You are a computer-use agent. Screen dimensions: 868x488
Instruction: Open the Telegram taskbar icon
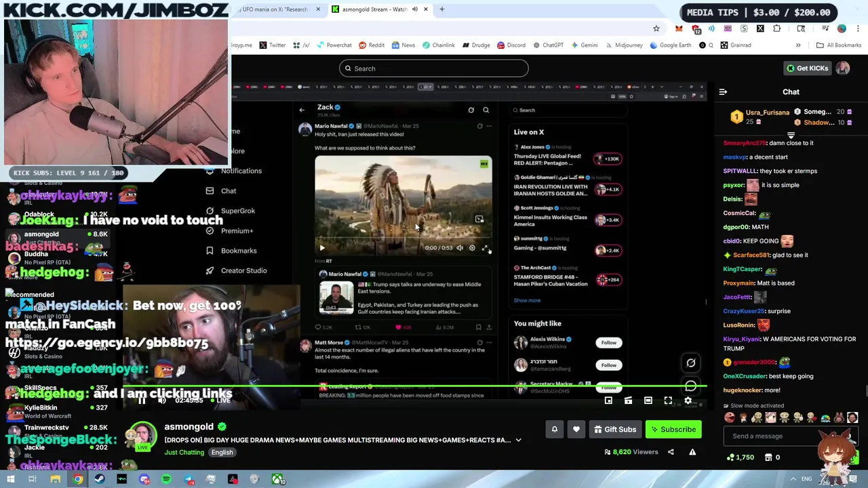[189, 480]
